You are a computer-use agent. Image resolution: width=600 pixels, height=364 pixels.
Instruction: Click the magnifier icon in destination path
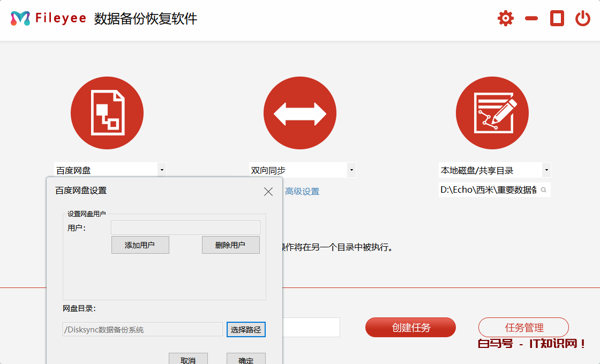(543, 190)
